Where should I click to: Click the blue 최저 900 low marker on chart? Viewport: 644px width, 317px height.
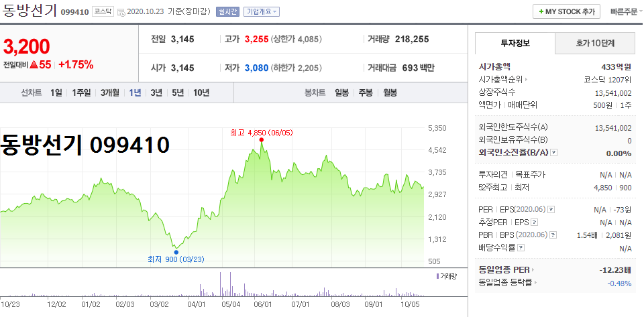pos(176,252)
